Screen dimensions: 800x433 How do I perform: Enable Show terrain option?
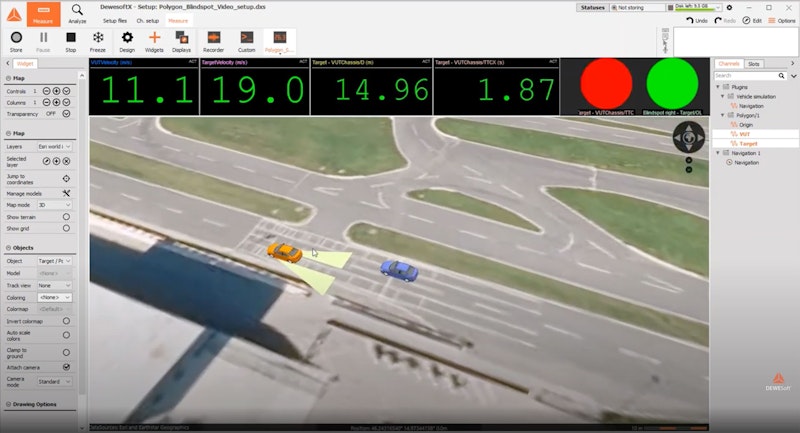[x=66, y=217]
